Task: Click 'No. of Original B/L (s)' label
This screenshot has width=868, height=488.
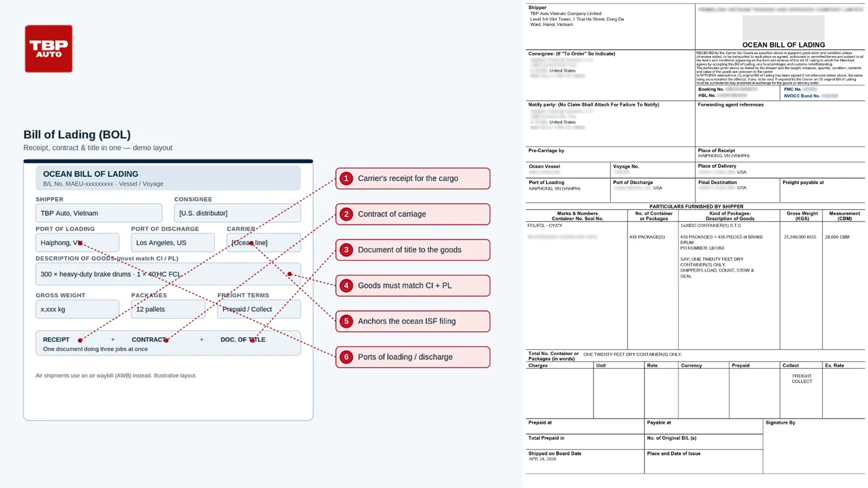Action: (x=671, y=438)
